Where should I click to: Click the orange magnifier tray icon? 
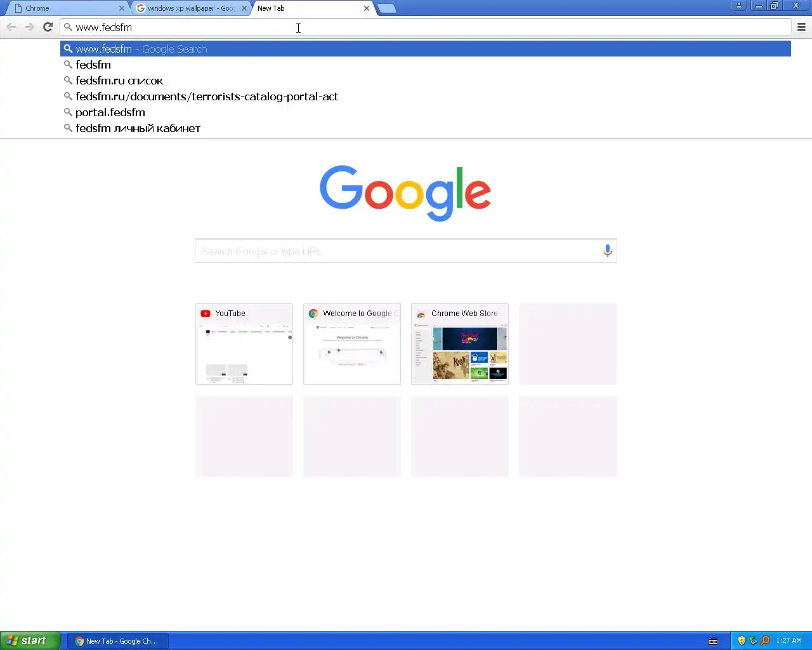[765, 640]
